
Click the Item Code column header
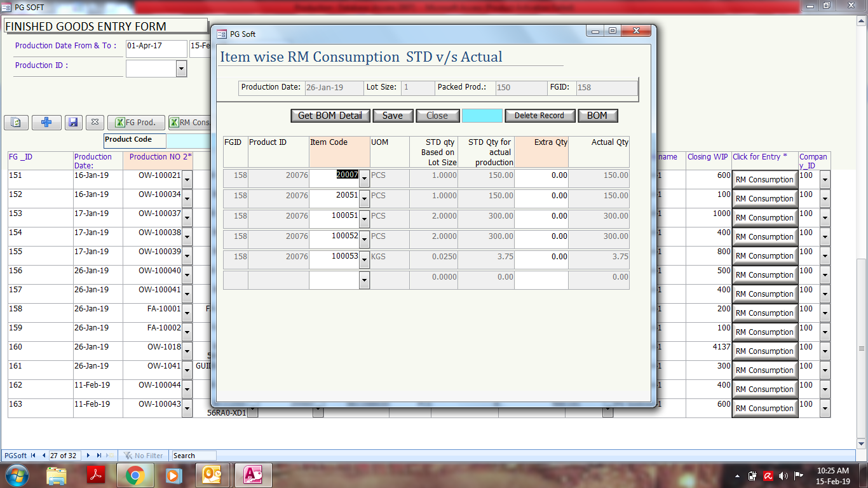click(x=339, y=152)
